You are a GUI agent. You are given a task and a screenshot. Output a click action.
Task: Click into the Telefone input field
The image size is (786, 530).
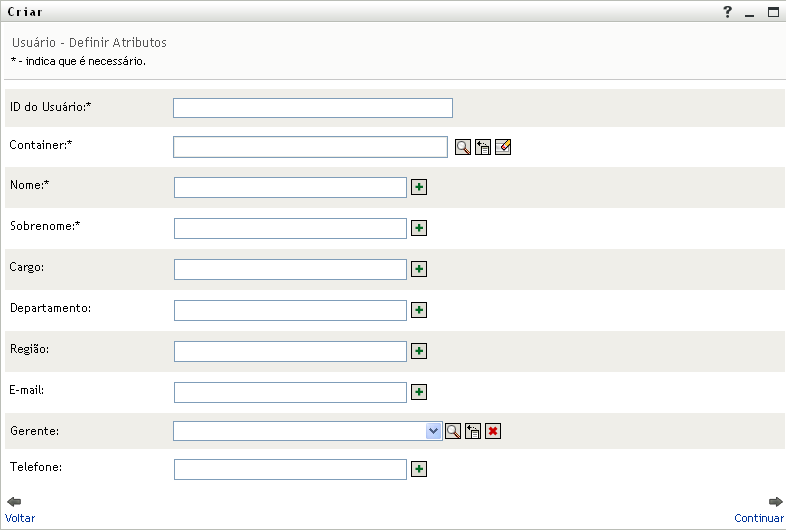point(290,469)
